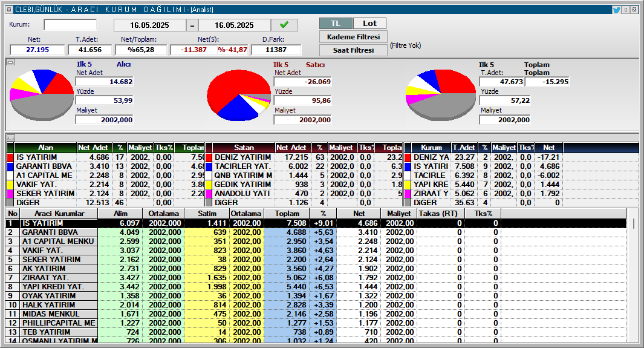
Task: Select the HALK YATIRIM row
Action: pos(316,304)
